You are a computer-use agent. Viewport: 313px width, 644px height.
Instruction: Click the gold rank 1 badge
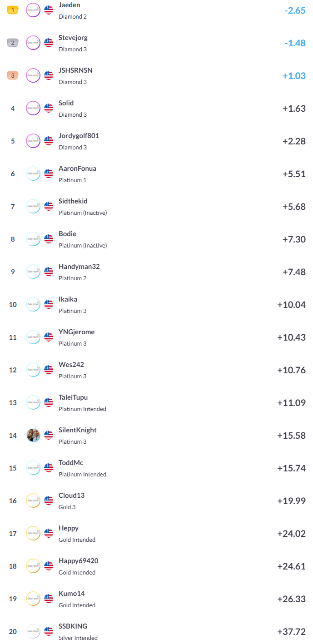pyautogui.click(x=13, y=10)
